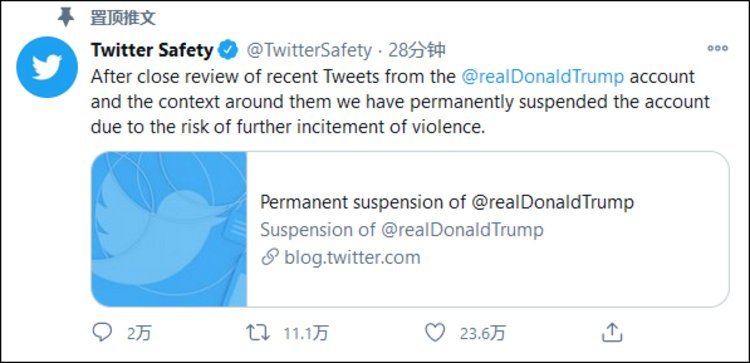750x363 pixels.
Task: Click the 2万 reply count
Action: [x=139, y=333]
